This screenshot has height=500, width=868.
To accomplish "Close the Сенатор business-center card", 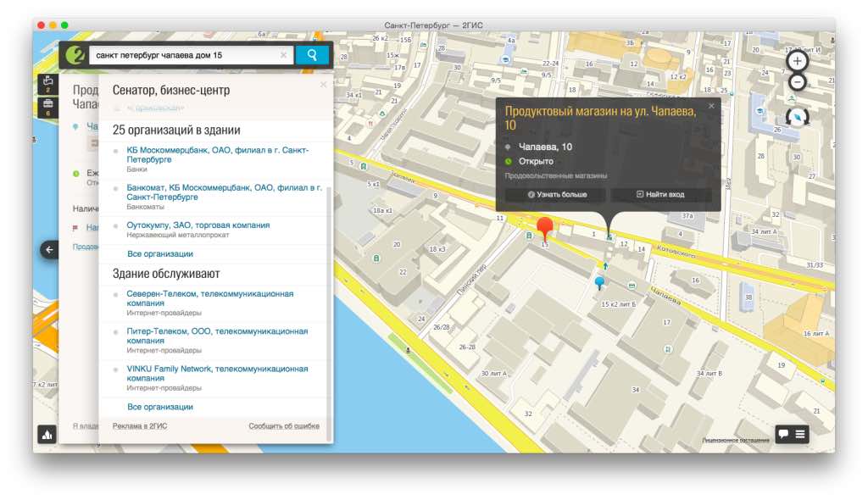I will (323, 85).
